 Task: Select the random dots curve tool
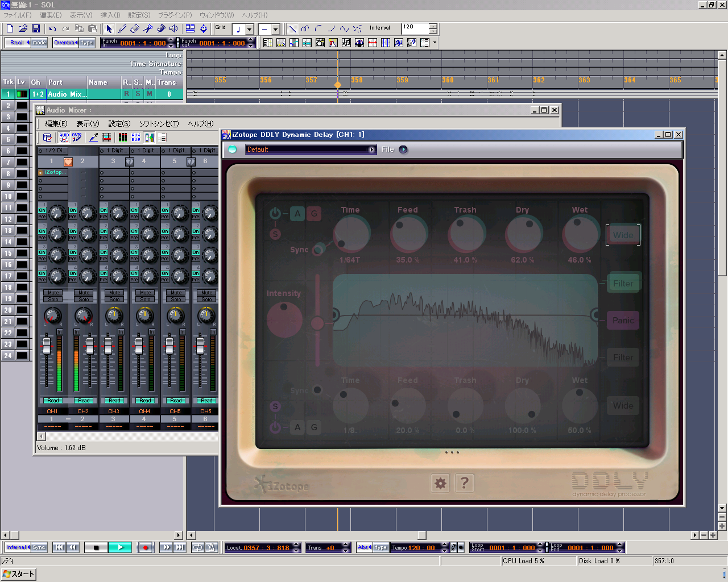(358, 28)
